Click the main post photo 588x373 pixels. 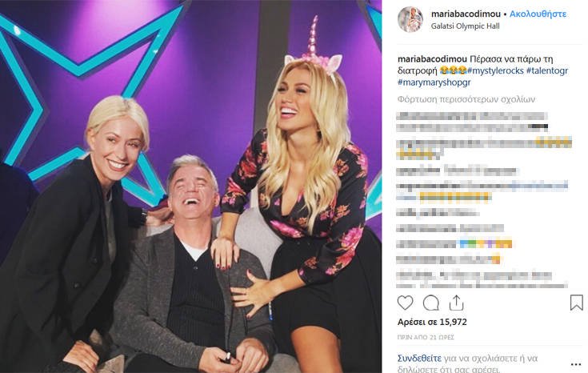click(x=191, y=186)
